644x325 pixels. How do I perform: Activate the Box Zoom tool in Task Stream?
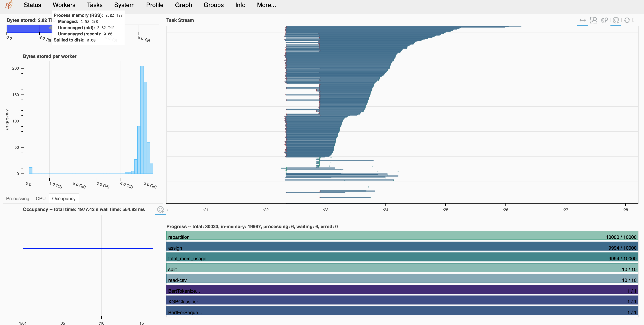coord(594,20)
